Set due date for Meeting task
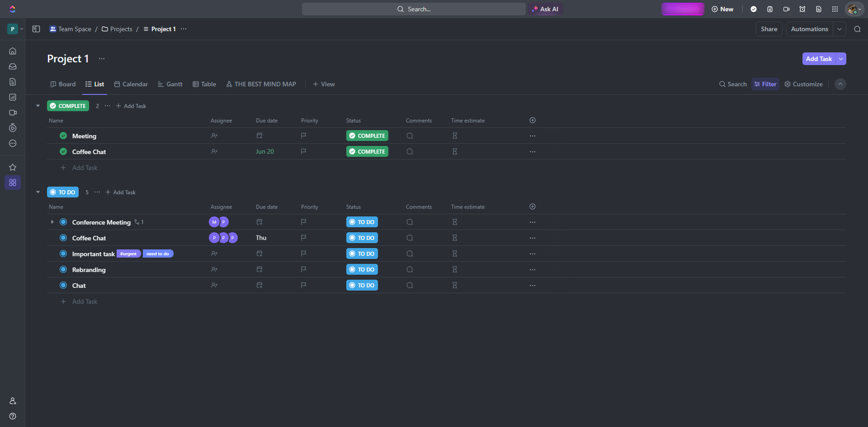The width and height of the screenshot is (868, 427). click(x=259, y=136)
